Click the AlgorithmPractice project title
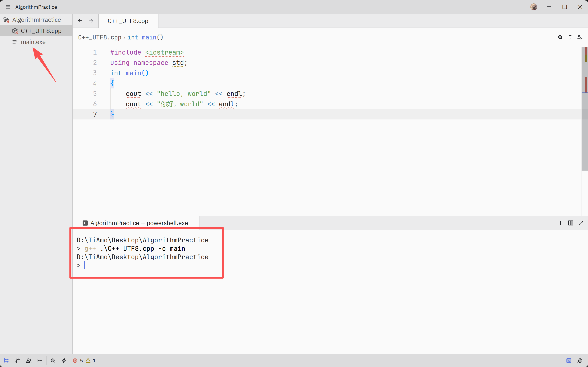This screenshot has height=367, width=588. (x=36, y=7)
